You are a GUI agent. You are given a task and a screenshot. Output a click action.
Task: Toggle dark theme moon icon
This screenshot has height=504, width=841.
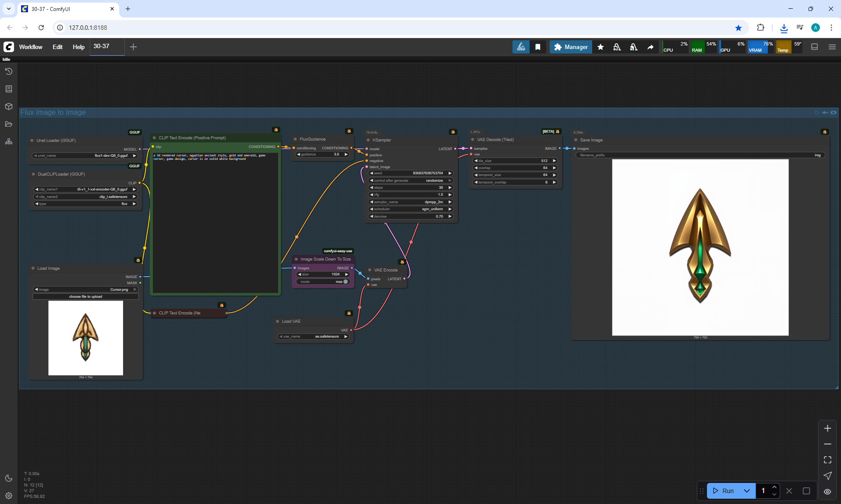(9, 478)
